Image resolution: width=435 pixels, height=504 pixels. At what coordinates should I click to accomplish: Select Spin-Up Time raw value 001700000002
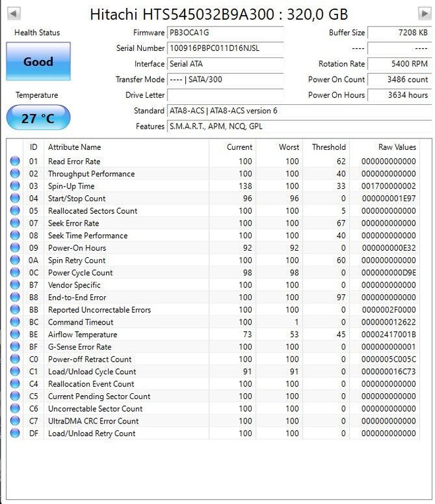pyautogui.click(x=388, y=186)
